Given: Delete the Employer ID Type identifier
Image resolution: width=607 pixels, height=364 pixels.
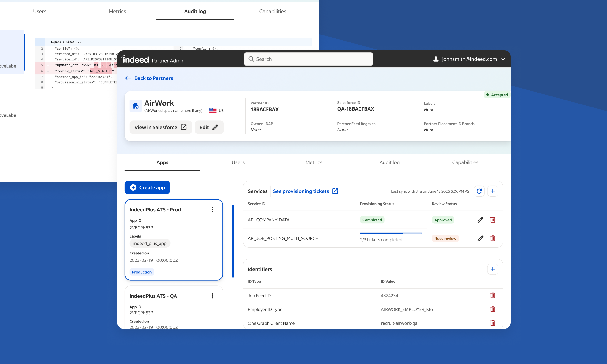Looking at the screenshot, I should (x=492, y=309).
